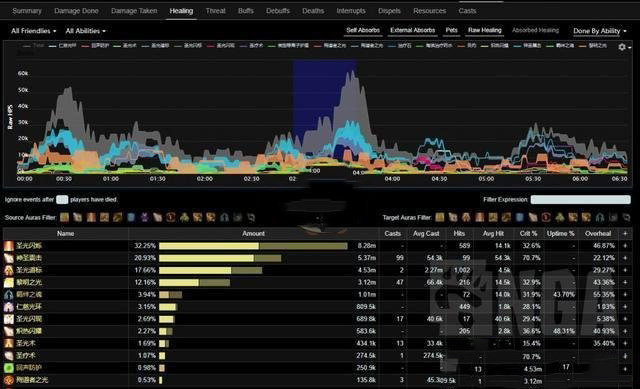Expand the 29.27% overheal row with plus

625,270
